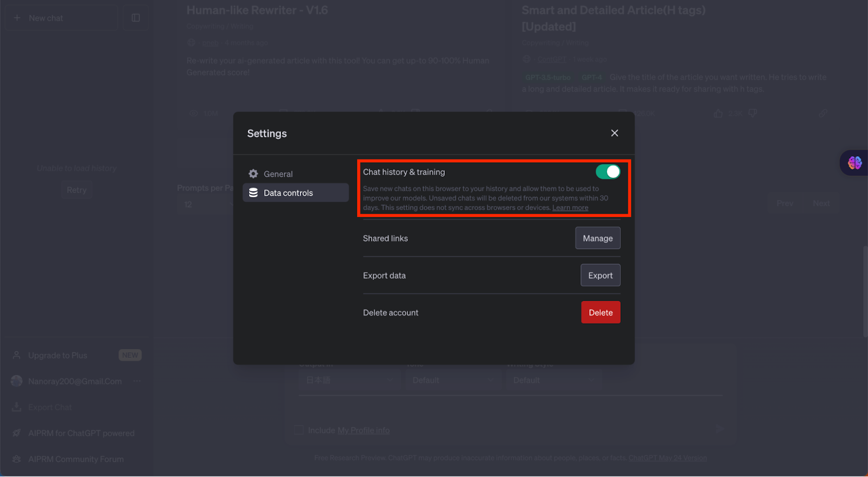This screenshot has height=477, width=868.
Task: Manage shared links
Action: pyautogui.click(x=598, y=238)
